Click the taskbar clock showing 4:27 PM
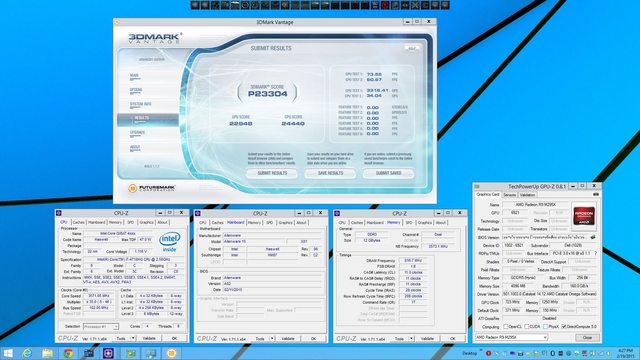 625,353
